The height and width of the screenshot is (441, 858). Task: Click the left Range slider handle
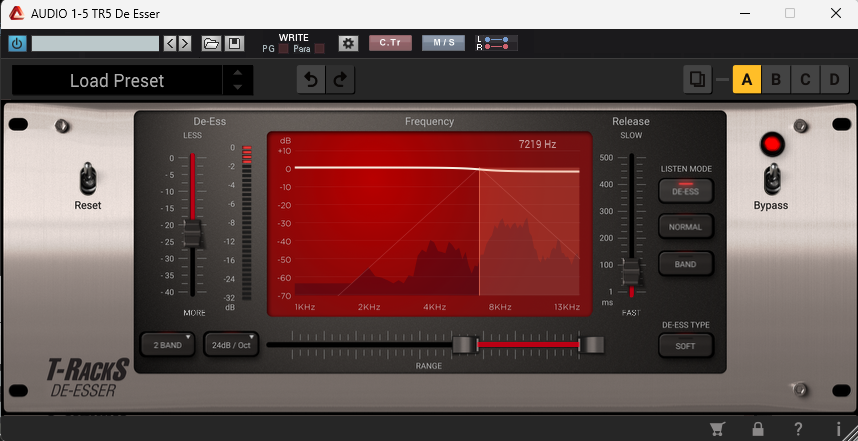[x=465, y=345]
